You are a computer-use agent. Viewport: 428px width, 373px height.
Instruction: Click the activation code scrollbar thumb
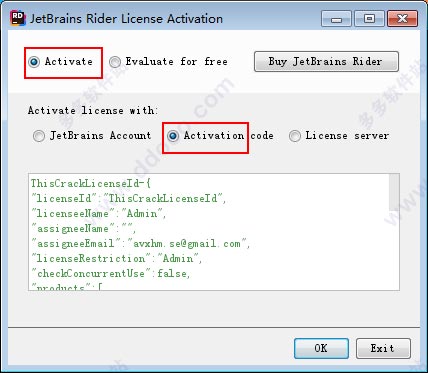pos(394,192)
